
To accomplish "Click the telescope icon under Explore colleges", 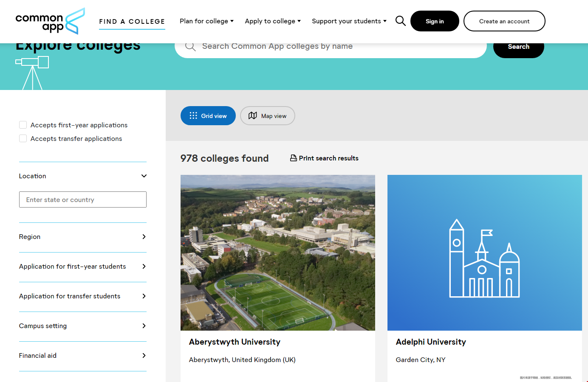I will (32, 73).
